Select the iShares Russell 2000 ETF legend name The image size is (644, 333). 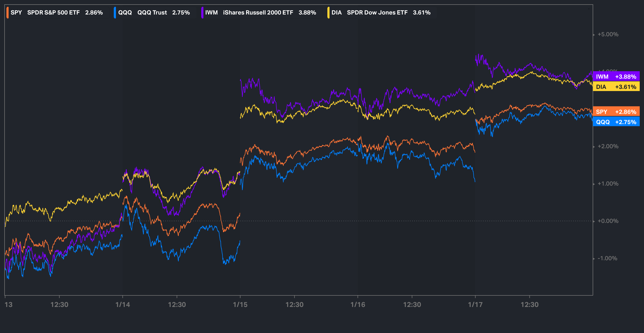pos(258,13)
